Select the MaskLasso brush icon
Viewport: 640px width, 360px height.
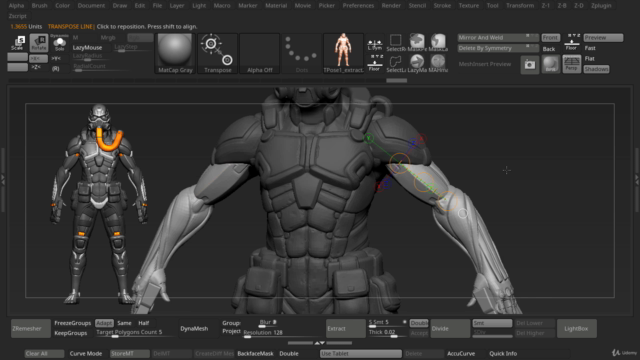tap(438, 43)
